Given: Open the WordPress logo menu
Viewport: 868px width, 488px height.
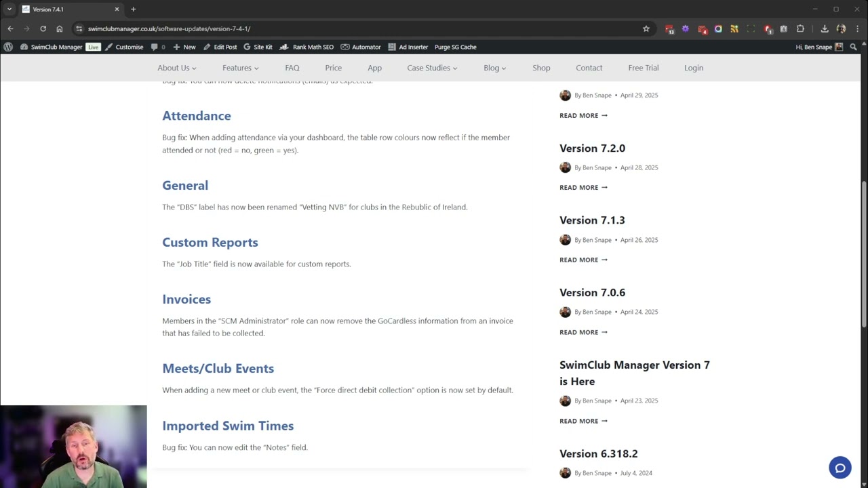Looking at the screenshot, I should tap(8, 47).
